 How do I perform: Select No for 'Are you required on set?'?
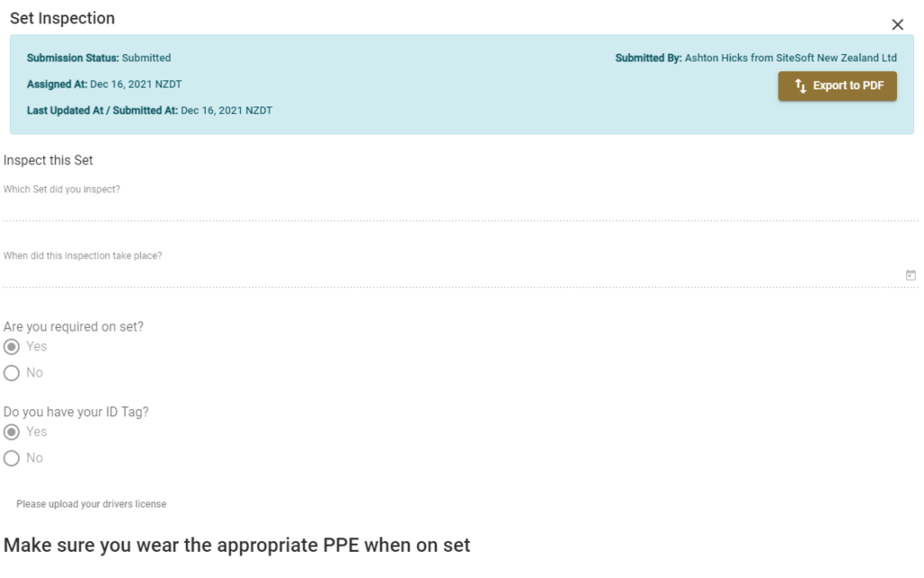click(x=11, y=373)
